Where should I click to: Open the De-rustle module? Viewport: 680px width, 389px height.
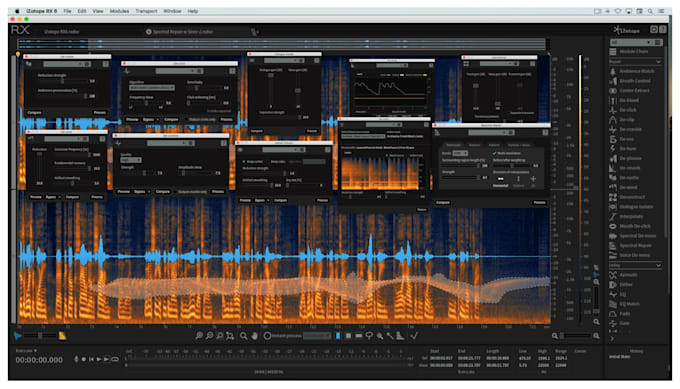[x=624, y=178]
